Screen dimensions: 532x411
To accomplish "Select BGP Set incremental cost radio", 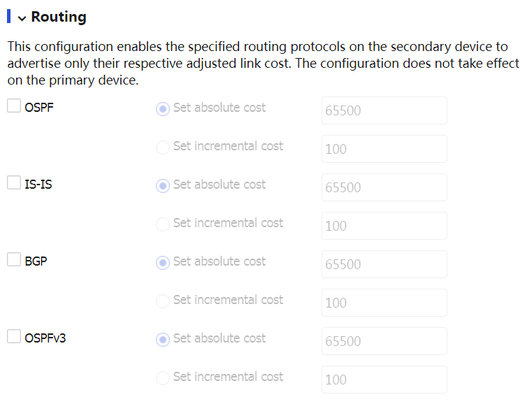I will coord(163,301).
